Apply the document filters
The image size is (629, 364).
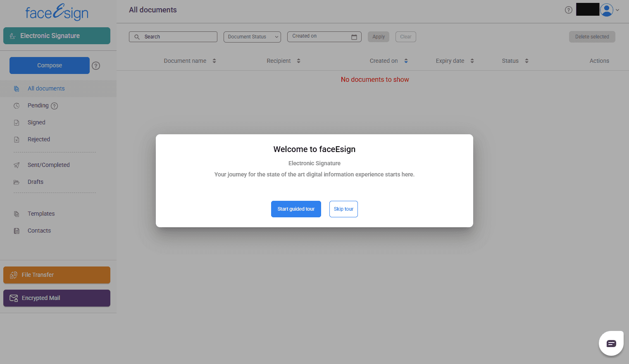[379, 37]
